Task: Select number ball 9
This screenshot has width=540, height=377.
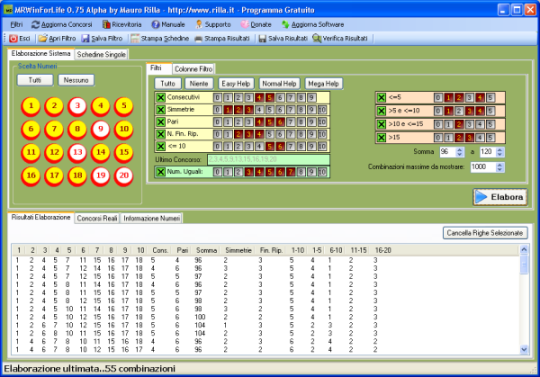Action: (101, 129)
